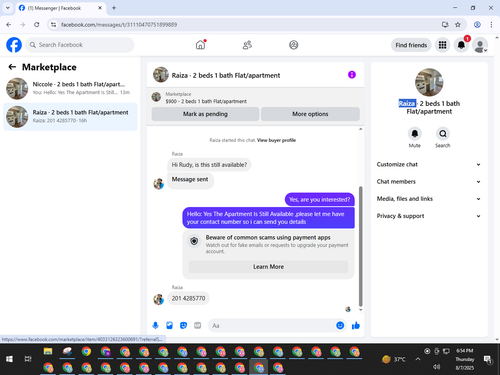This screenshot has width=500, height=375.
Task: View site information icon in address bar
Action: pyautogui.click(x=53, y=25)
